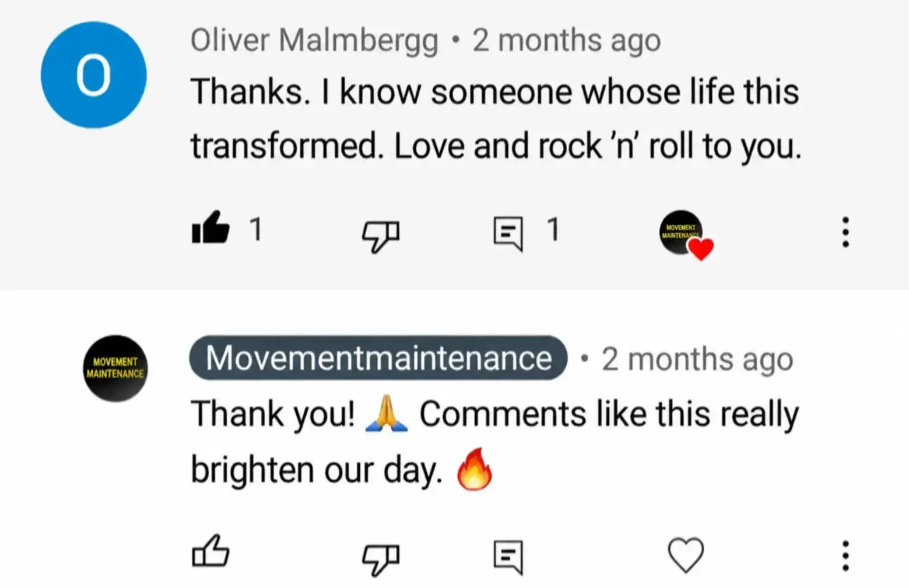
Task: Click the like count next to Oliver's thumbs-up
Action: (256, 229)
